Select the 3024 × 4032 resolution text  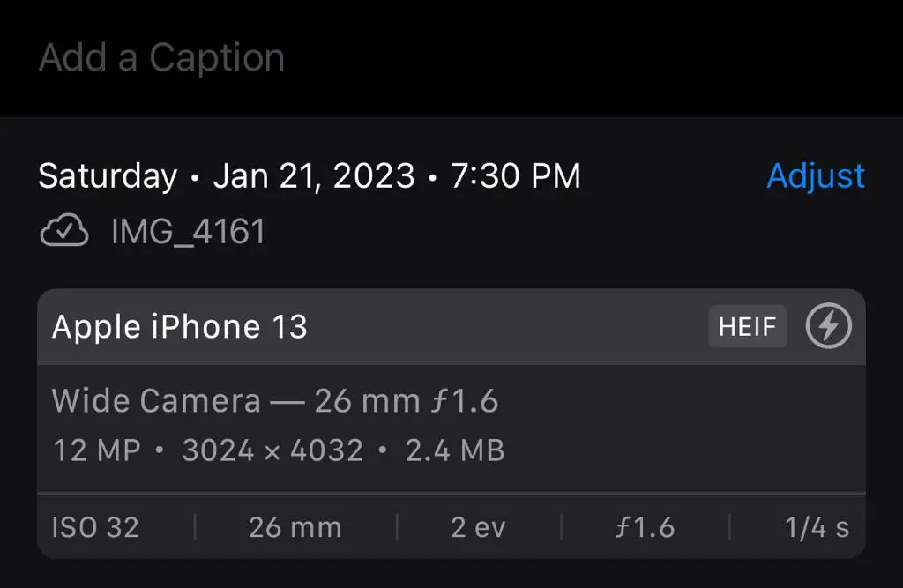click(x=272, y=450)
